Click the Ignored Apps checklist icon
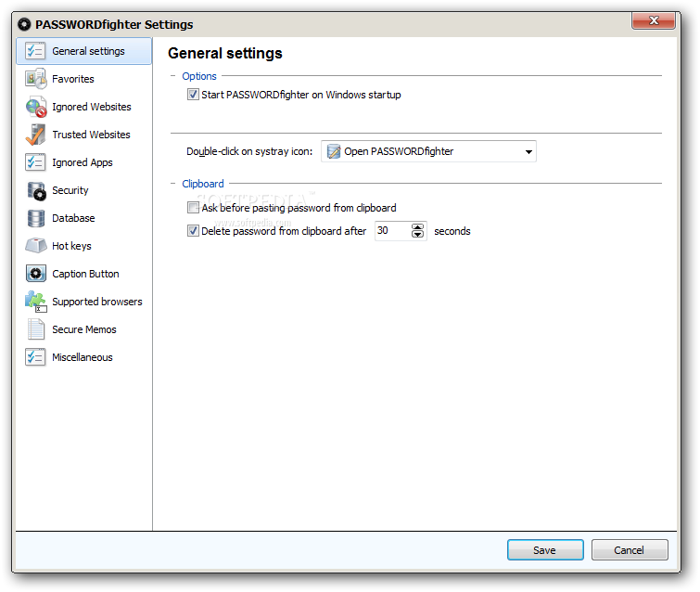 [35, 162]
